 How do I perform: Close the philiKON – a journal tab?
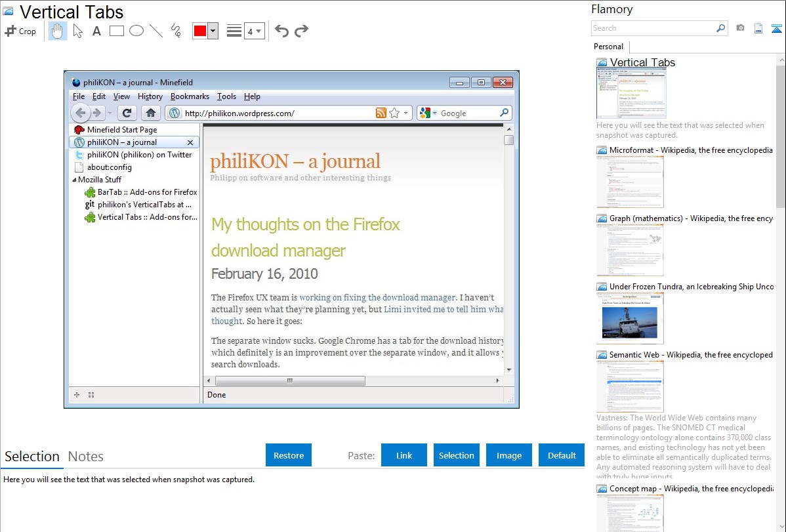[x=190, y=142]
